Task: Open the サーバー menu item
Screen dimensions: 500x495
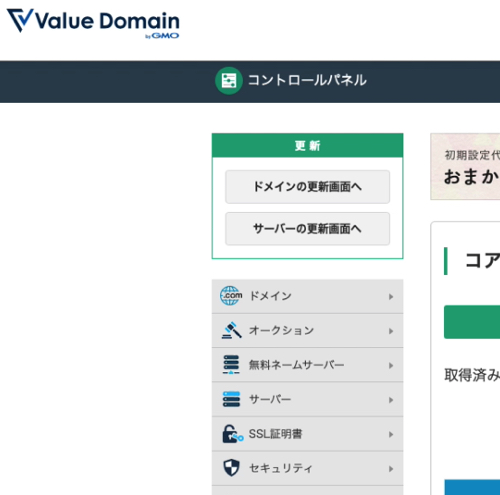Action: point(307,399)
